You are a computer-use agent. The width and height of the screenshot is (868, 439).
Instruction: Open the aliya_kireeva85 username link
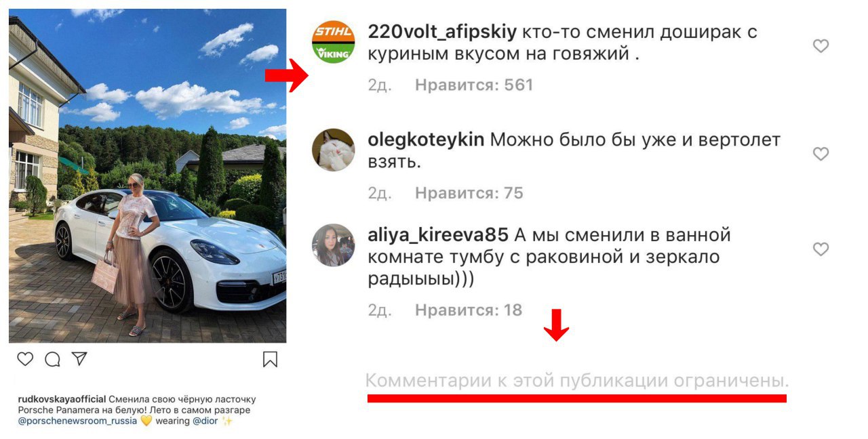tap(438, 235)
